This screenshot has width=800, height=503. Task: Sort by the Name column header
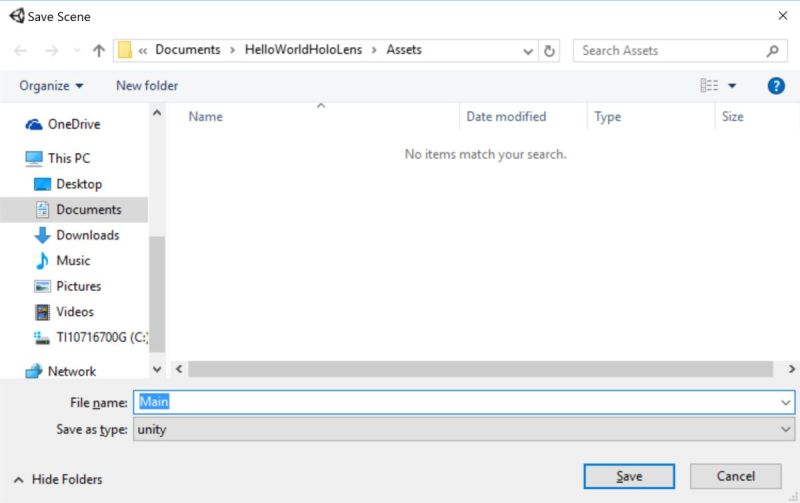313,116
